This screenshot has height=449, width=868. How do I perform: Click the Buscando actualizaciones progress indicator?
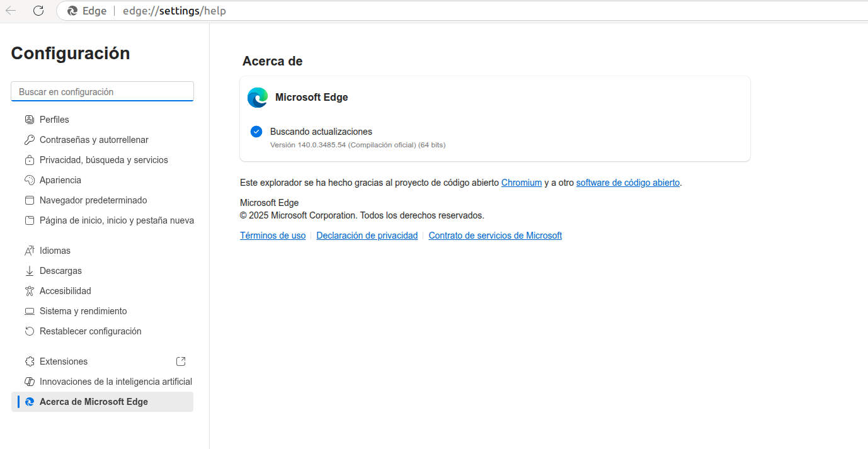click(x=256, y=132)
